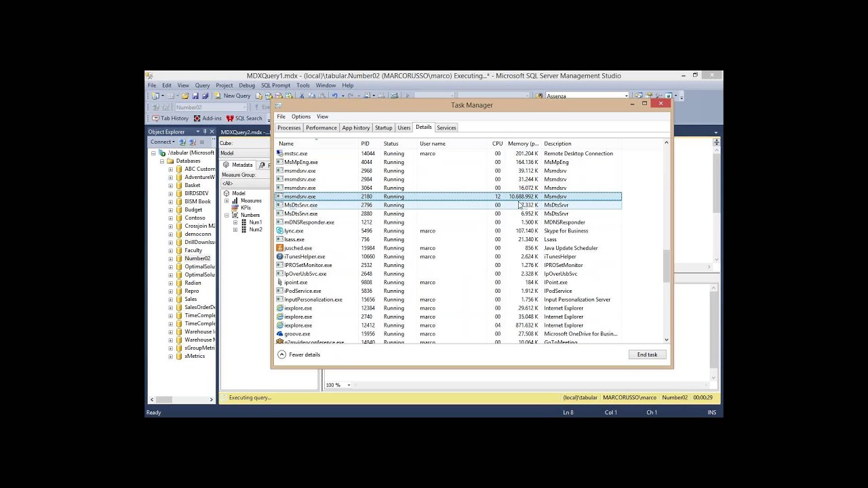Click SQL Search icon in SSMS toolbar
This screenshot has height=488, width=868.
(x=230, y=118)
